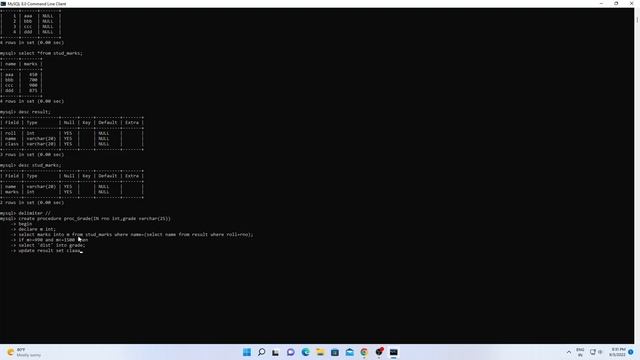Open the Windows Start menu

click(x=247, y=352)
